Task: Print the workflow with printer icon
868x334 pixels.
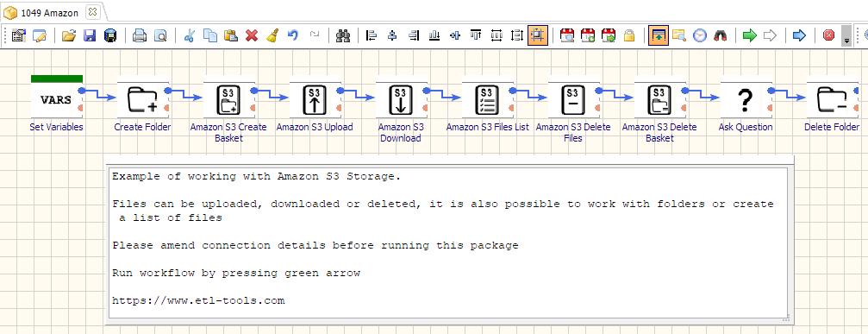Action: (x=140, y=36)
